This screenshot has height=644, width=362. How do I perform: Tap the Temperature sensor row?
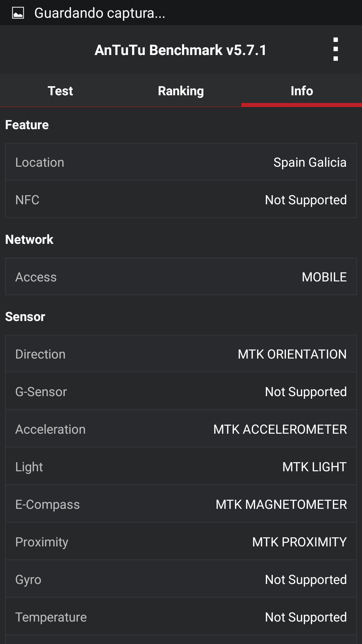[x=181, y=617]
